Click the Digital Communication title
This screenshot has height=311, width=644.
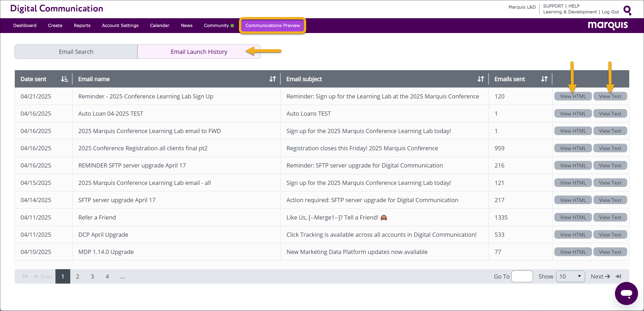tap(57, 8)
